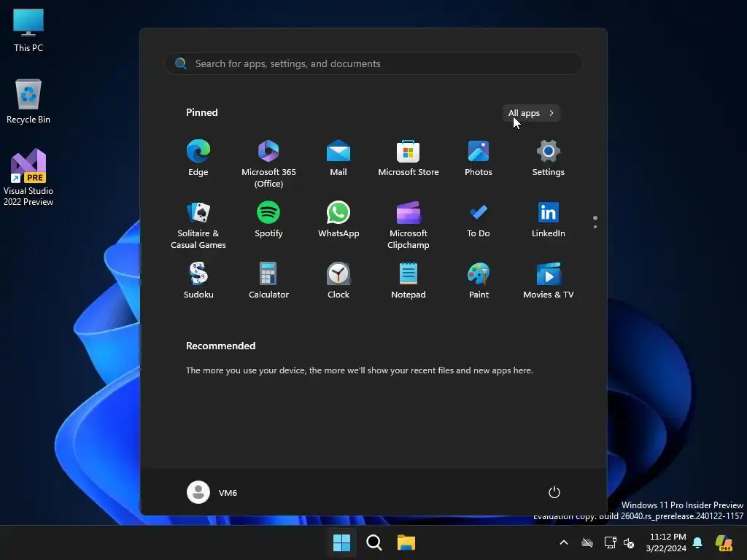747x560 pixels.
Task: Show hidden system tray icons
Action: 564,542
